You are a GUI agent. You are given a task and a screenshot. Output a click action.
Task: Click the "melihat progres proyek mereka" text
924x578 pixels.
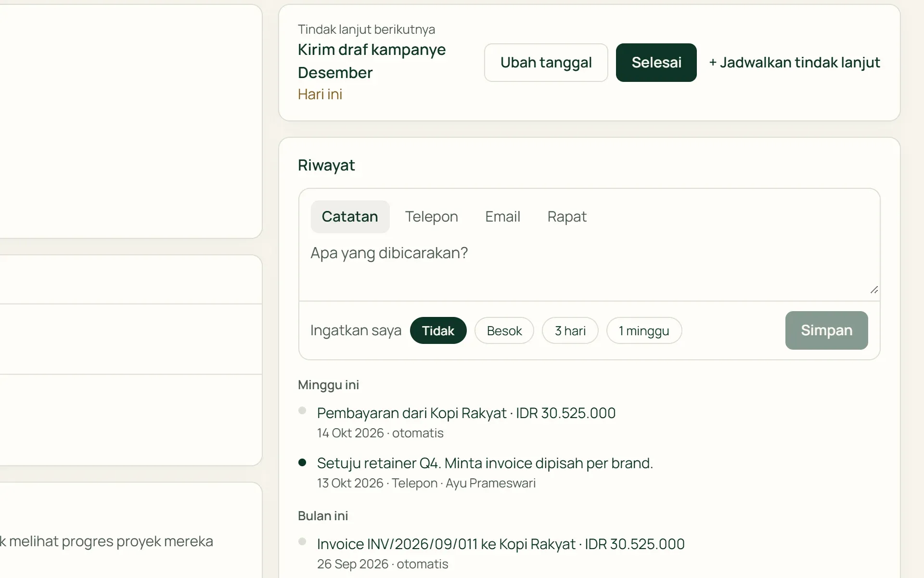pyautogui.click(x=111, y=541)
